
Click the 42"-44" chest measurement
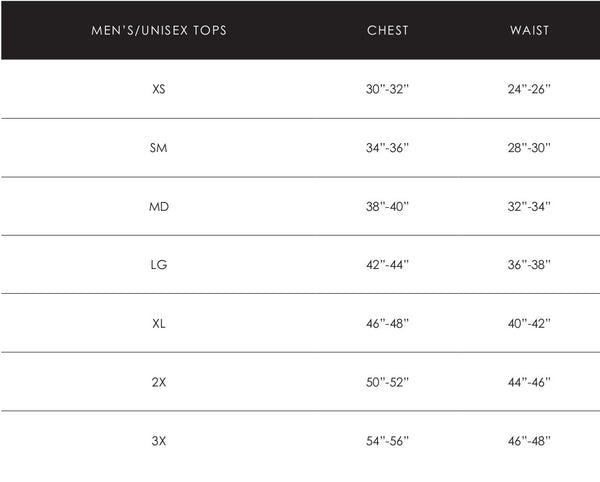click(x=388, y=265)
